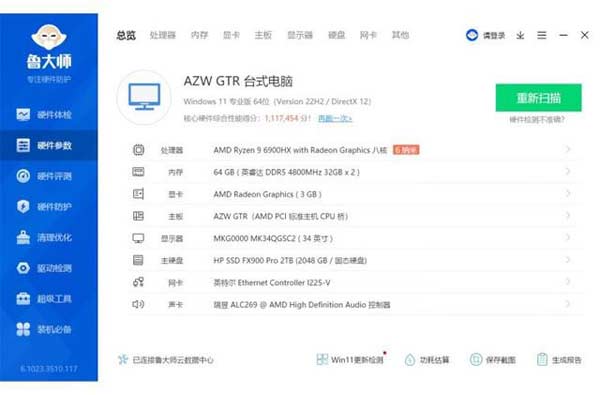
Task: Open the hamburger menu icon
Action: point(541,35)
